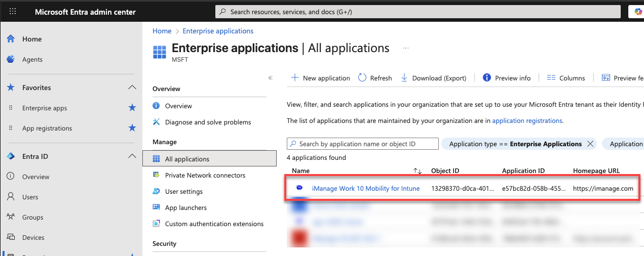
Task: Click Download (Export) in toolbar
Action: coord(434,78)
